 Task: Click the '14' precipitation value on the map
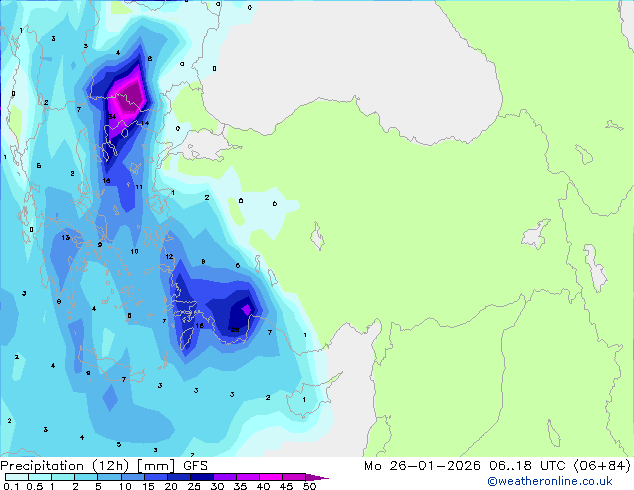pyautogui.click(x=145, y=123)
